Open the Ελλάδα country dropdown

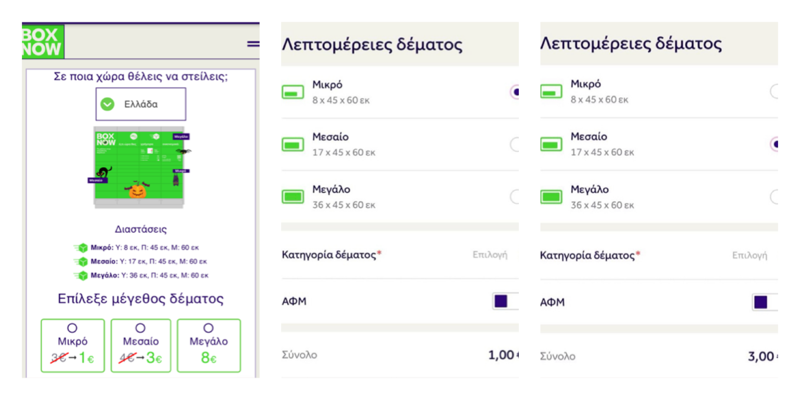point(141,104)
